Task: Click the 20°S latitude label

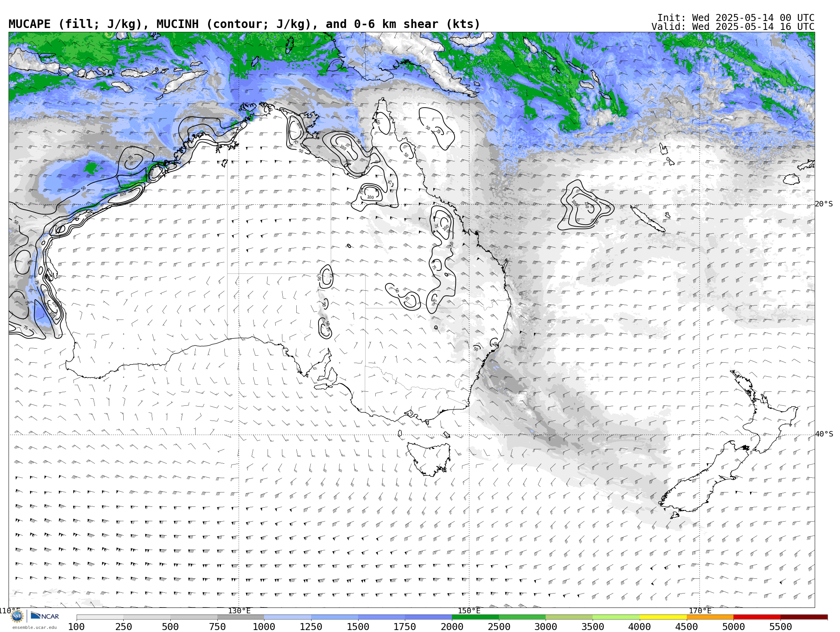Action: click(824, 204)
